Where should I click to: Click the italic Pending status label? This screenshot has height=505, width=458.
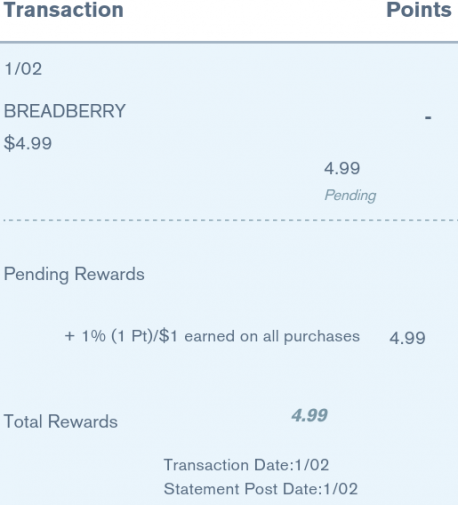pyautogui.click(x=350, y=195)
